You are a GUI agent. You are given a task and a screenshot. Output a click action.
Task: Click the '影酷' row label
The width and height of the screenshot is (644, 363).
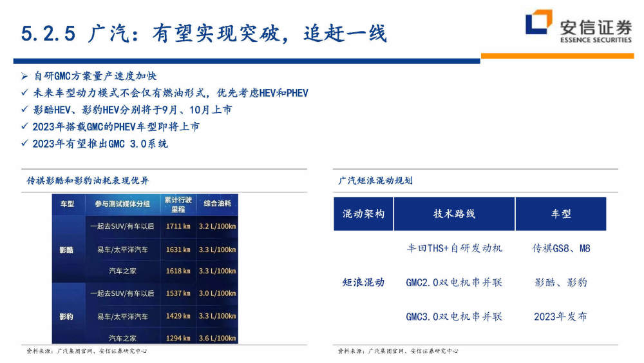click(66, 250)
